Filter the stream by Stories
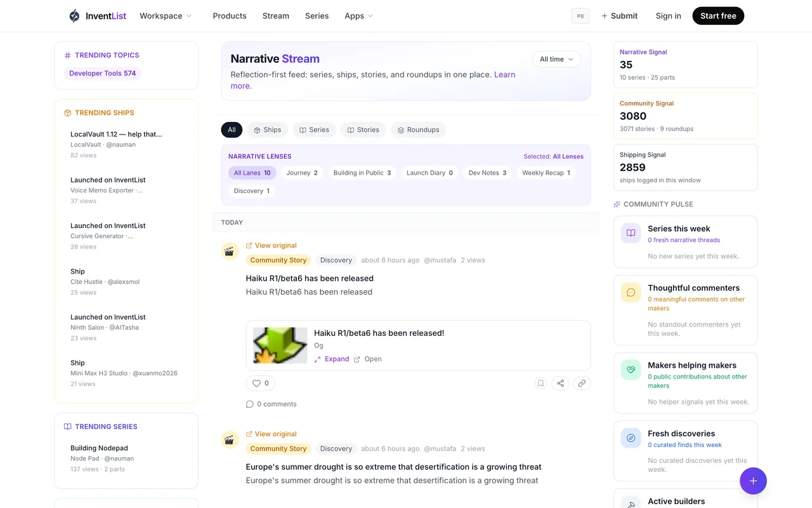Viewport: 812px width, 508px height. click(x=363, y=130)
